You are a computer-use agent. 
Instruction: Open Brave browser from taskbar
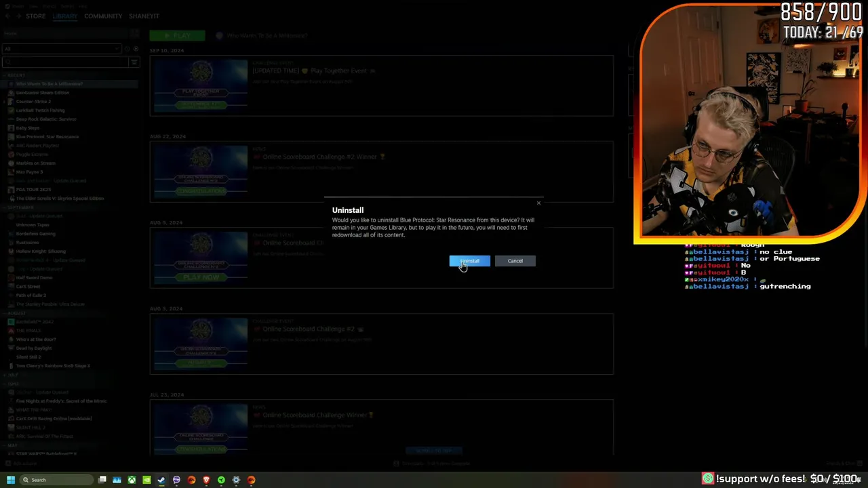click(206, 480)
